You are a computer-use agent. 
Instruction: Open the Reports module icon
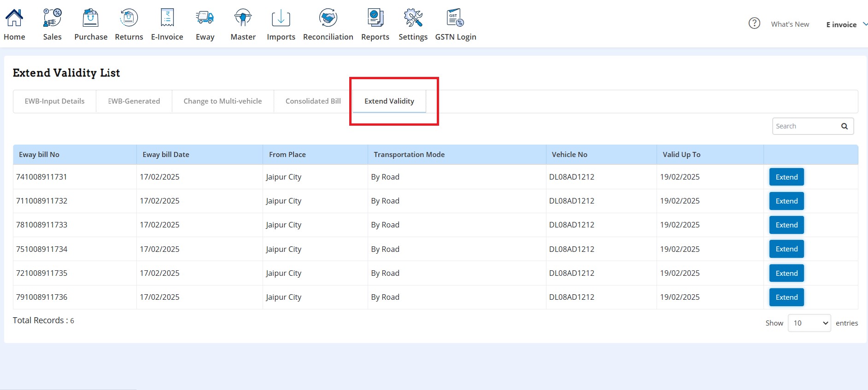375,18
